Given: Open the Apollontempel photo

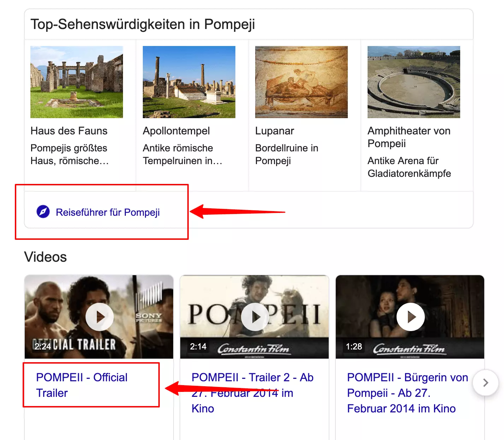Looking at the screenshot, I should click(x=189, y=82).
